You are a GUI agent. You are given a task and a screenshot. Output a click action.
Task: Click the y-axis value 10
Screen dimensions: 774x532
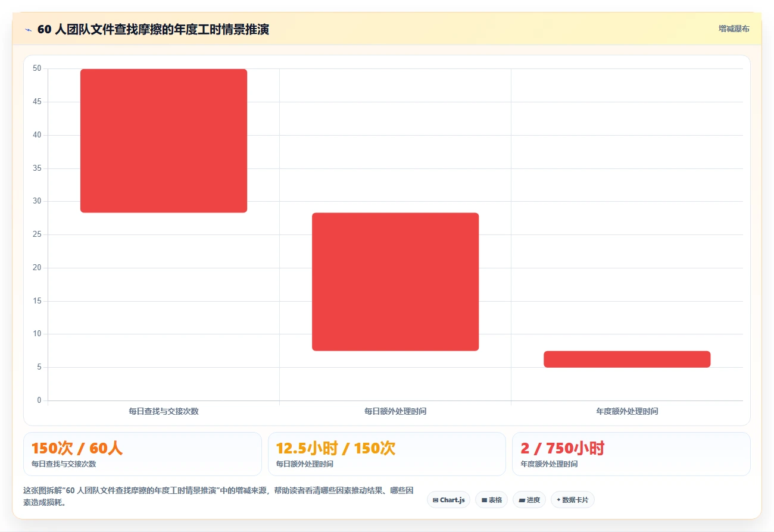click(37, 334)
